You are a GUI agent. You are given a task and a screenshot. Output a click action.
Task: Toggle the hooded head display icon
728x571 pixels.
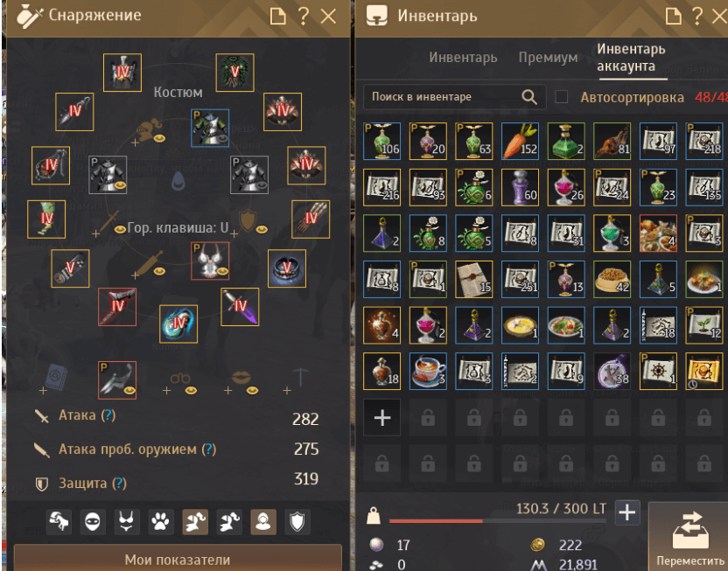(263, 522)
